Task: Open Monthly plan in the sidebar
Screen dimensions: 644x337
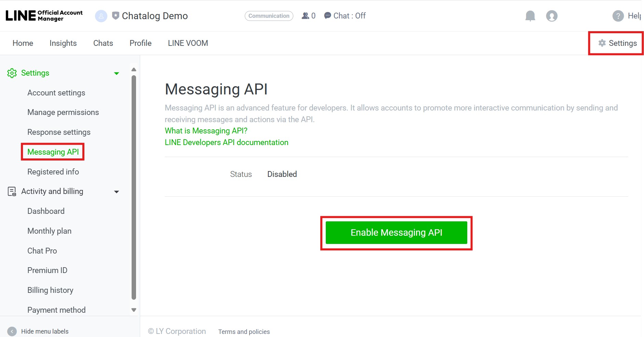Action: coord(49,231)
